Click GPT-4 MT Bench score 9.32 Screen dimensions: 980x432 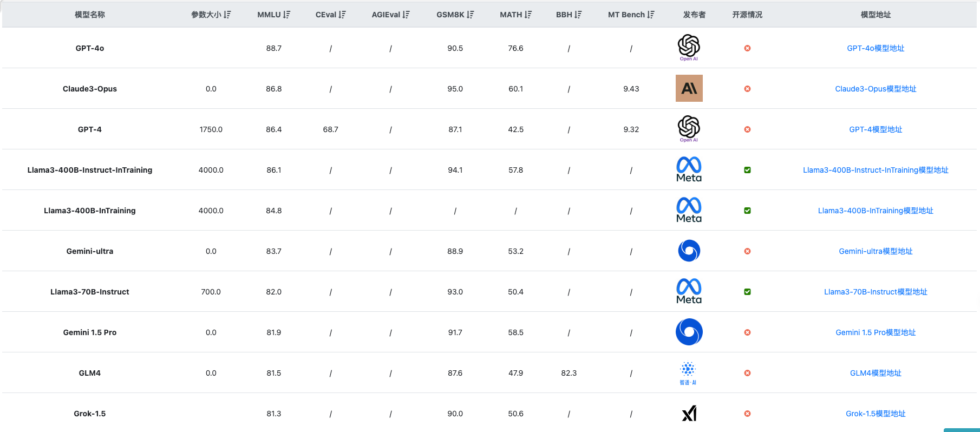[631, 129]
